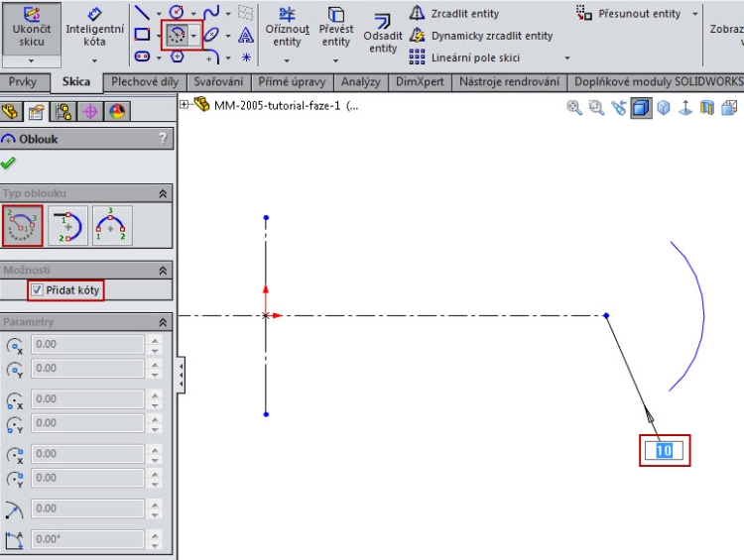The image size is (744, 560).
Task: Click Zoom to Fit icon
Action: pyautogui.click(x=574, y=108)
